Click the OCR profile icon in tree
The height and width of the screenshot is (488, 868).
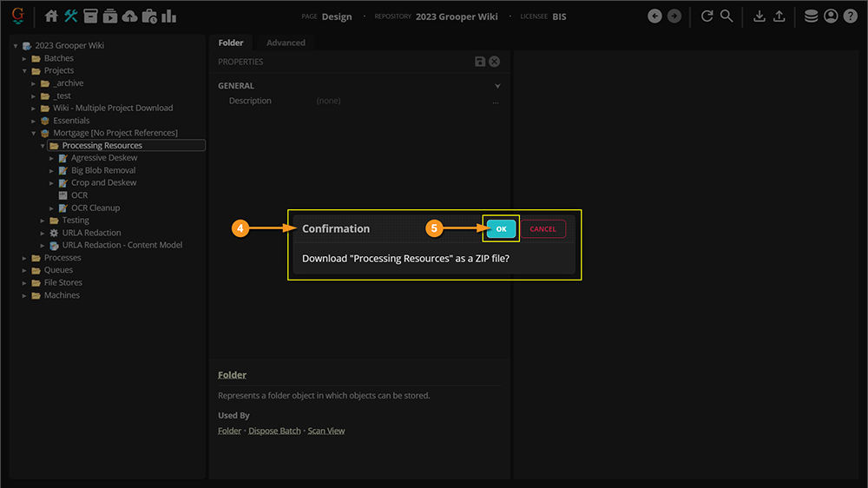[x=63, y=195]
